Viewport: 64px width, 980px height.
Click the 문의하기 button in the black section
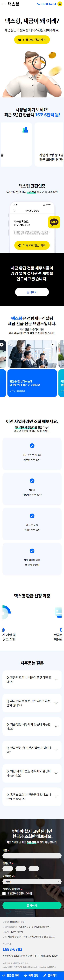(x=32, y=292)
